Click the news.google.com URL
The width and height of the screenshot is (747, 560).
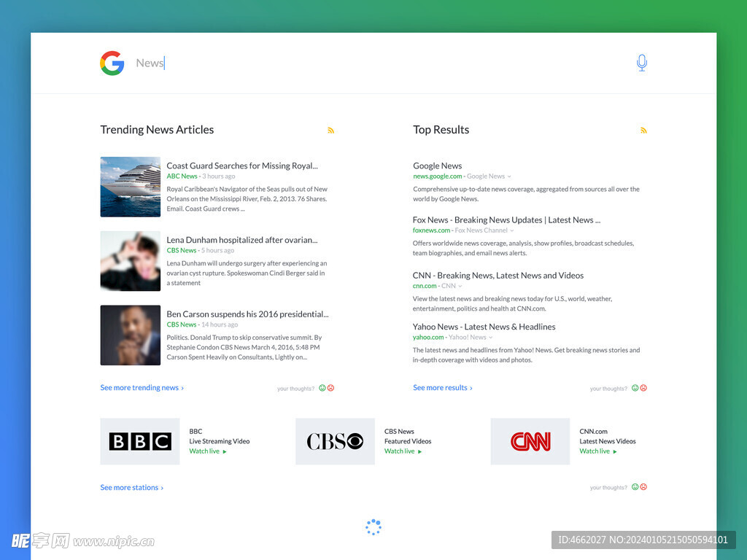tap(438, 176)
